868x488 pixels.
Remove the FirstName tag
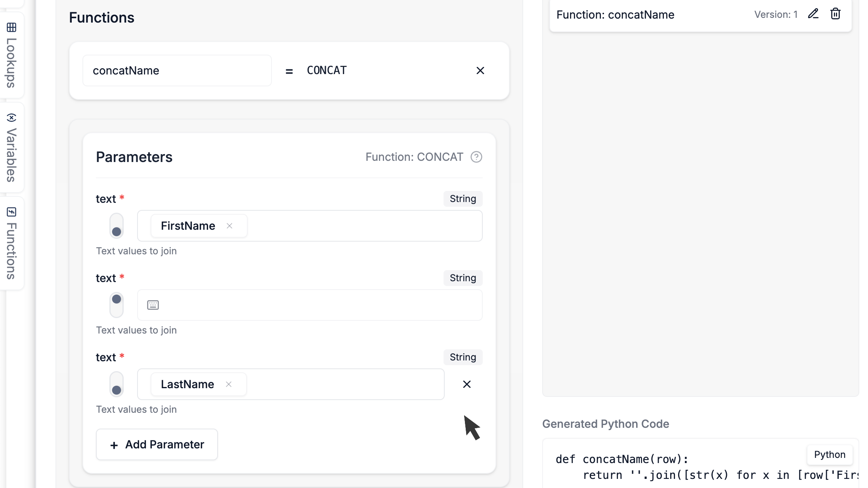coord(229,226)
